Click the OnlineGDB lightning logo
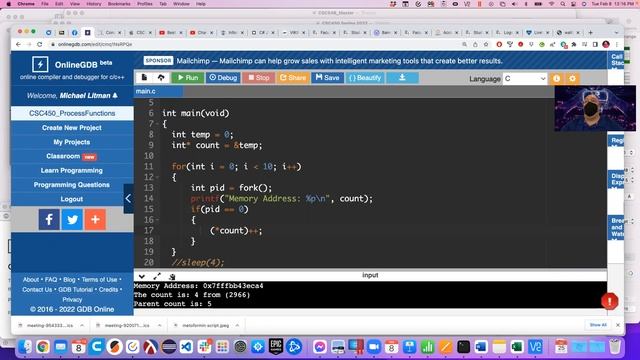Viewport: 640px width, 360px height. pyautogui.click(x=40, y=64)
